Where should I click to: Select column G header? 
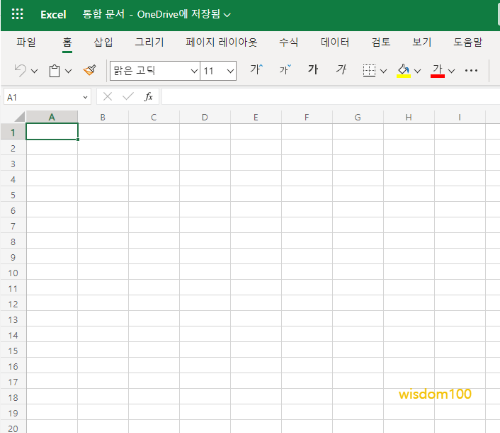(358, 117)
